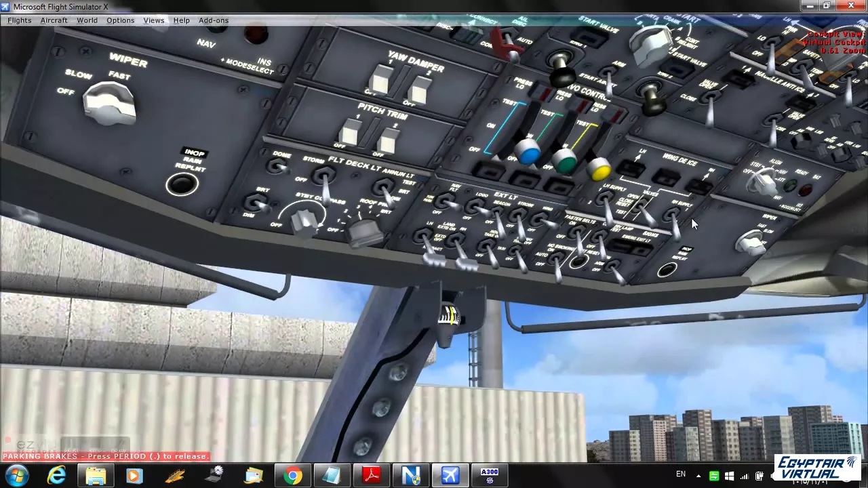Toggle PITCH TRIM switch 2

tap(387, 139)
